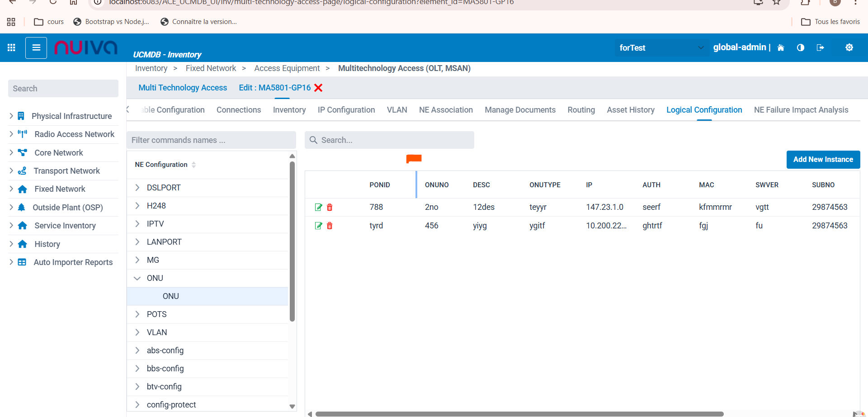This screenshot has height=417, width=868.
Task: Click the Filter commands names input field
Action: [x=211, y=140]
